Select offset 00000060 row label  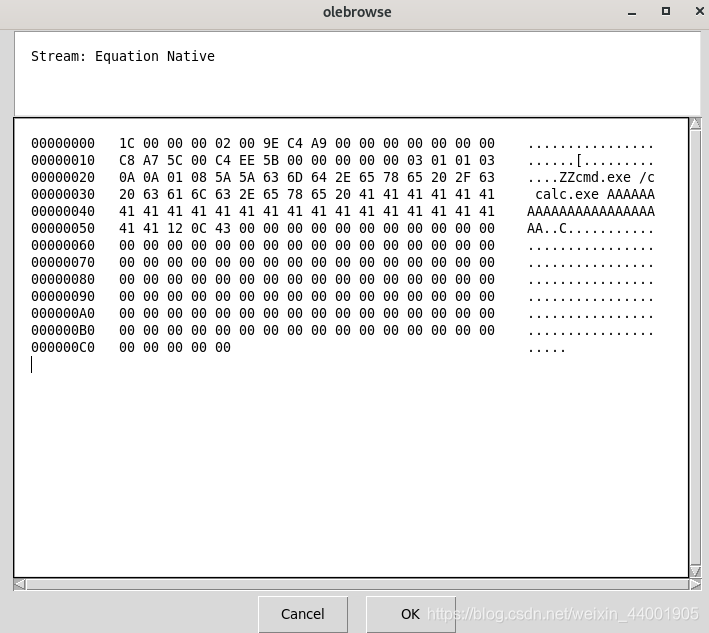tap(63, 245)
